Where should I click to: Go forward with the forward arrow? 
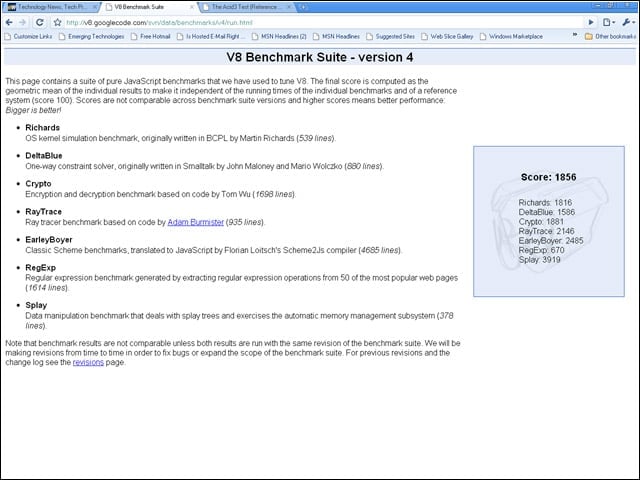coord(23,22)
